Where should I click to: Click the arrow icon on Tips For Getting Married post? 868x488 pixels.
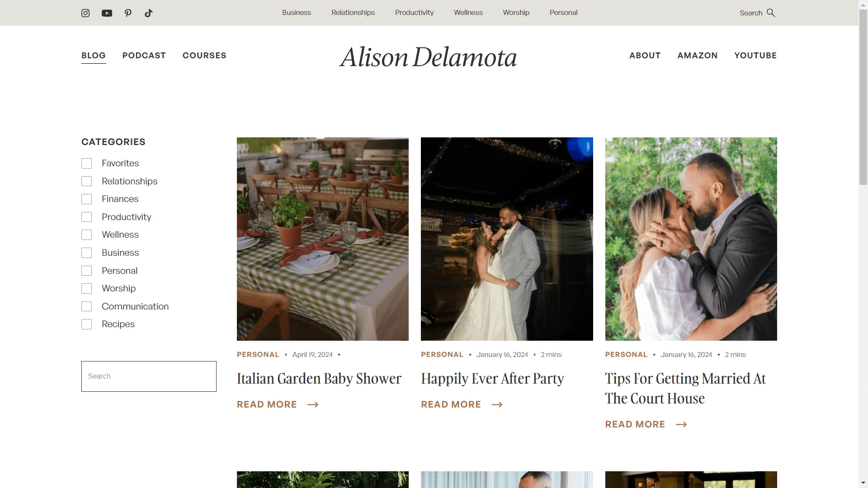pos(681,424)
